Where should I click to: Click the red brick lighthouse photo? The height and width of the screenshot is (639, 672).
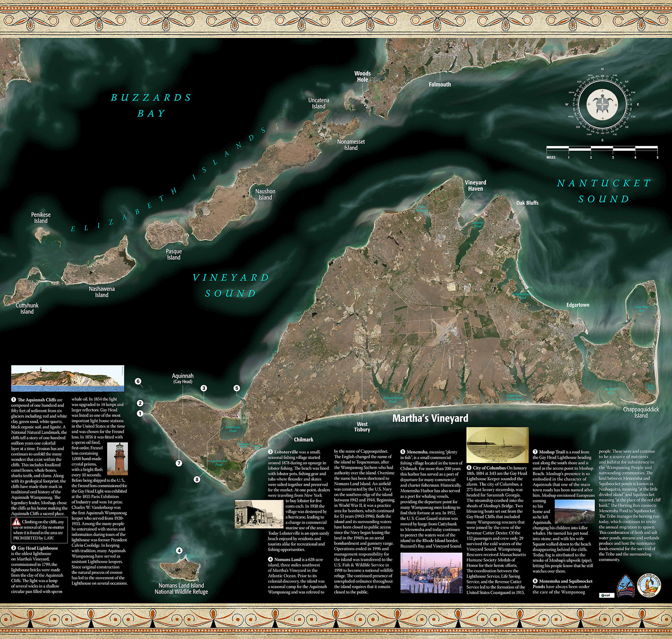pos(117,459)
